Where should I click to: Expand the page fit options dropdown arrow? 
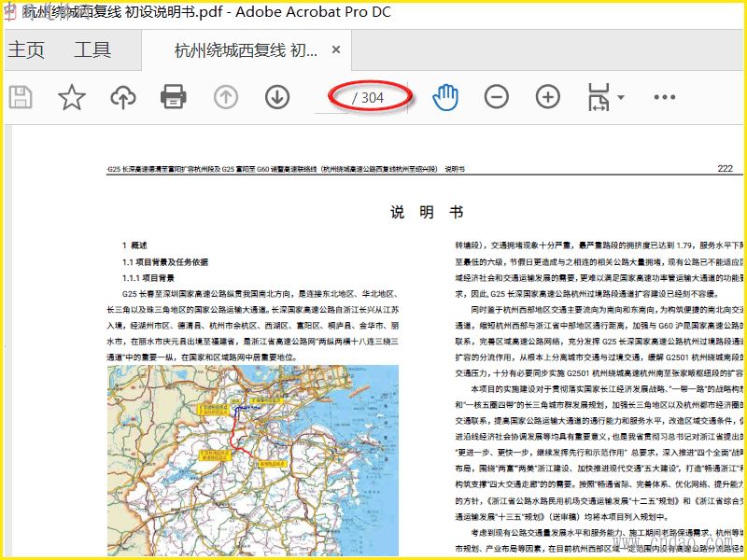point(621,97)
